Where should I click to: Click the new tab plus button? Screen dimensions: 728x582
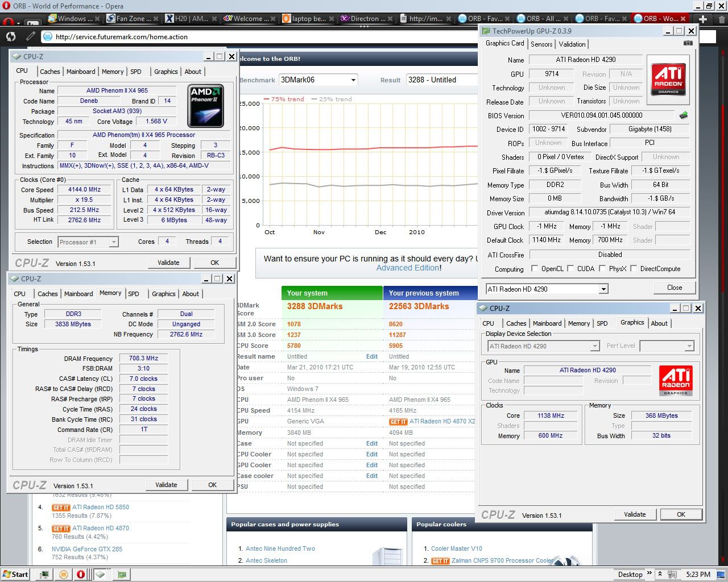(x=703, y=19)
